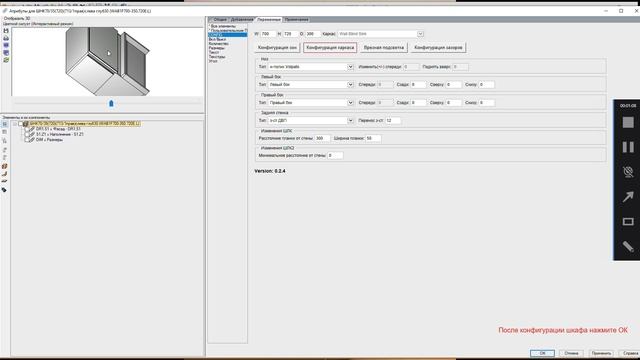The image size is (640, 360).
Task: Open the Задняя стенка Тип dropdown
Action: (350, 120)
